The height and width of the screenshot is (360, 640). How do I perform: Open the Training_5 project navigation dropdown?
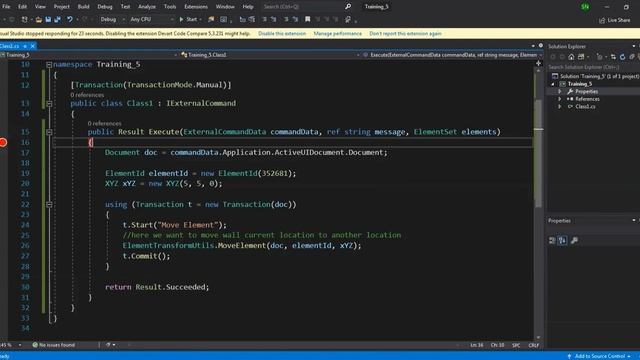[x=89, y=55]
